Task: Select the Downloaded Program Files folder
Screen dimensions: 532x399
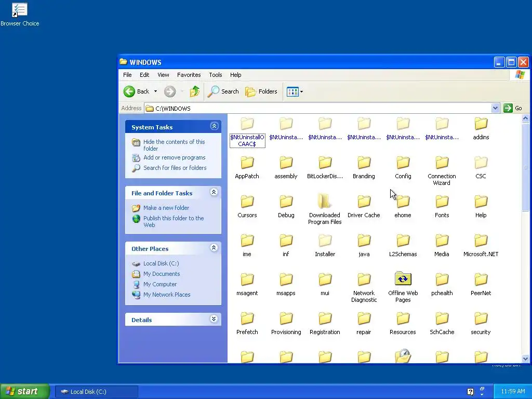Action: (325, 209)
